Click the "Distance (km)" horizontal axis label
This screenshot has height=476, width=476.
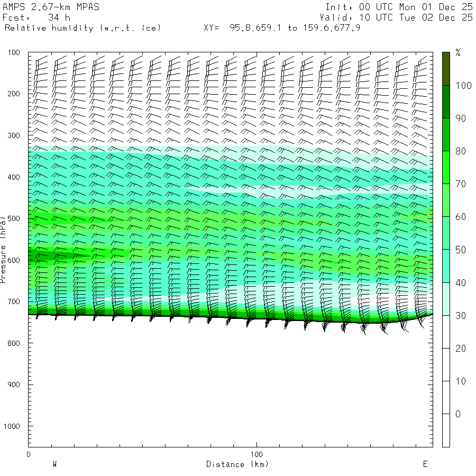point(237,464)
